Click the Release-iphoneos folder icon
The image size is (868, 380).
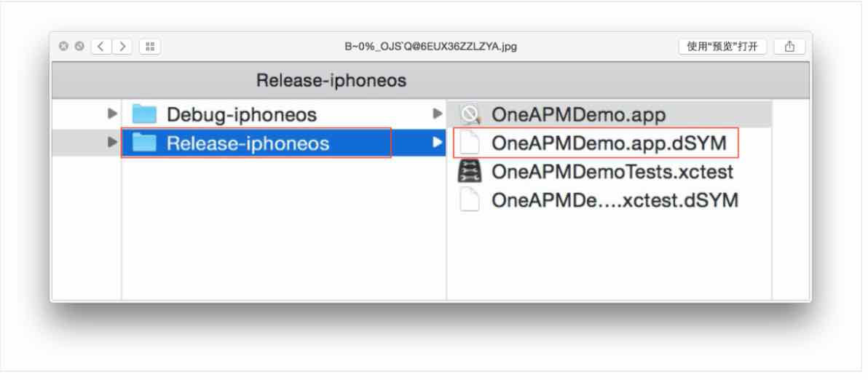145,143
